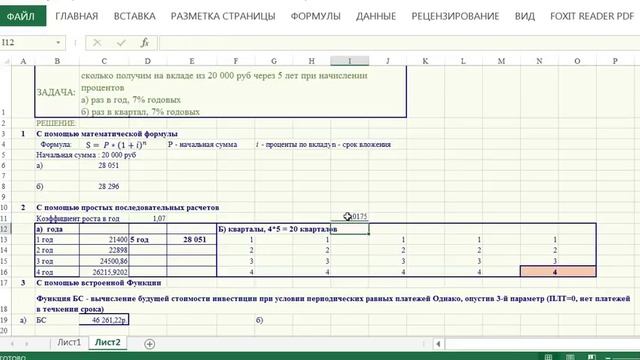
Task: Switch to Normal view icon in status bar
Action: (x=548, y=357)
